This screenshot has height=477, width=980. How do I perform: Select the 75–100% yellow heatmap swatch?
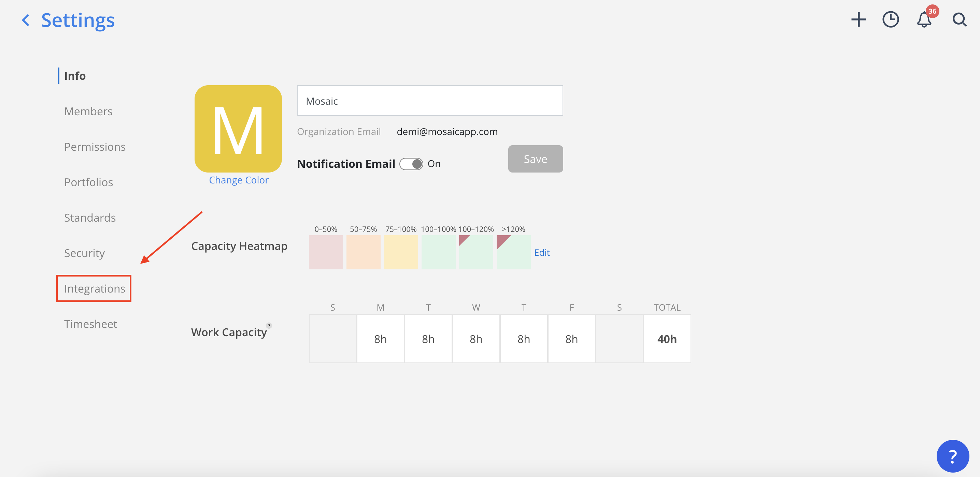click(401, 252)
